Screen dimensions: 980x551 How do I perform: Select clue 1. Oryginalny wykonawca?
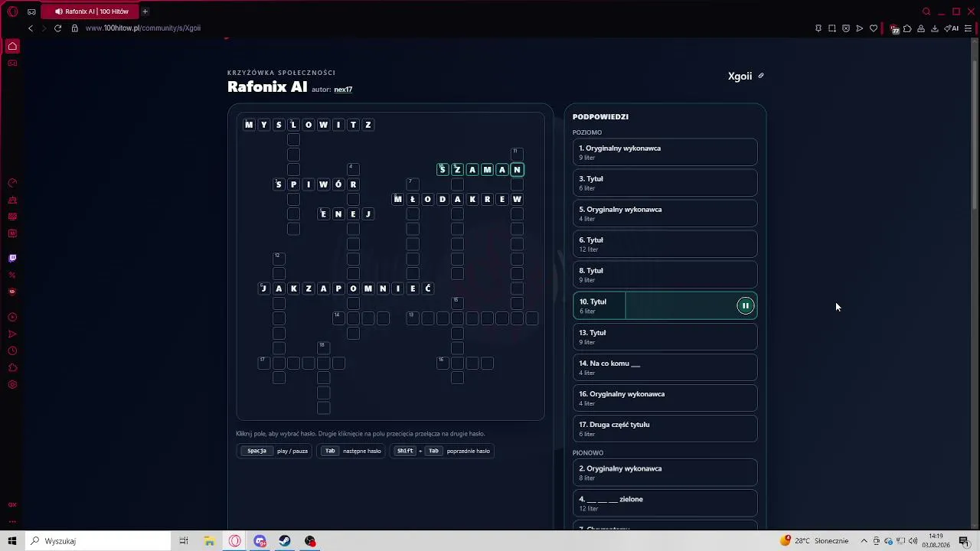coord(665,152)
